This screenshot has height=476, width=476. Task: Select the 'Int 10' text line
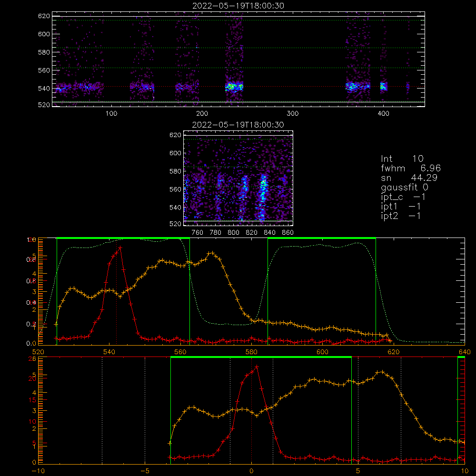[x=402, y=159]
